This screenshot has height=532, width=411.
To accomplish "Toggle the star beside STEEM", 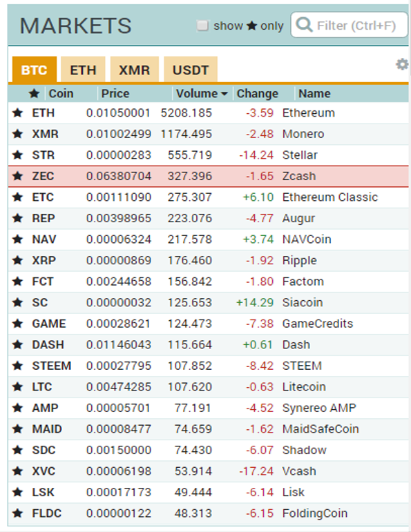I will pos(18,366).
